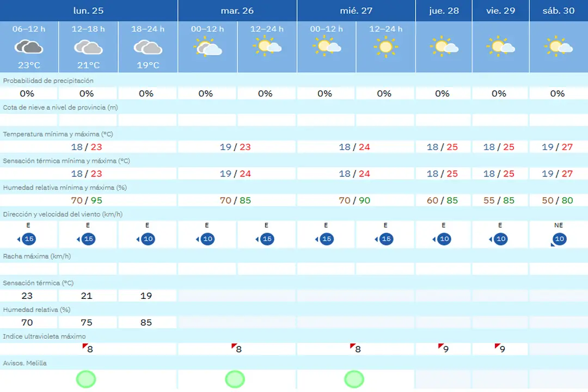Select the mié. 27 day header
Viewport: 588px width, 392px height.
[356, 10]
